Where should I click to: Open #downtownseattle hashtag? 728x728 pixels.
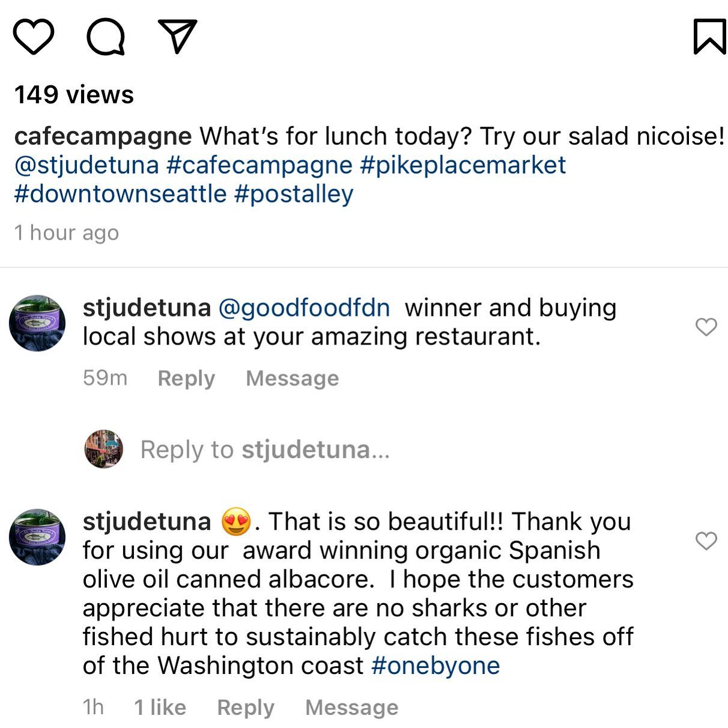tap(120, 194)
